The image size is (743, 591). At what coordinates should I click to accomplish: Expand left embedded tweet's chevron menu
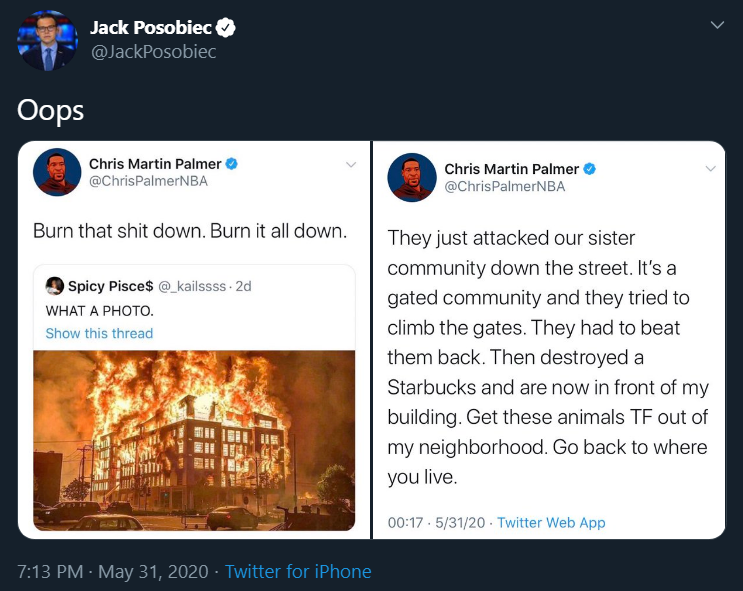pyautogui.click(x=350, y=164)
